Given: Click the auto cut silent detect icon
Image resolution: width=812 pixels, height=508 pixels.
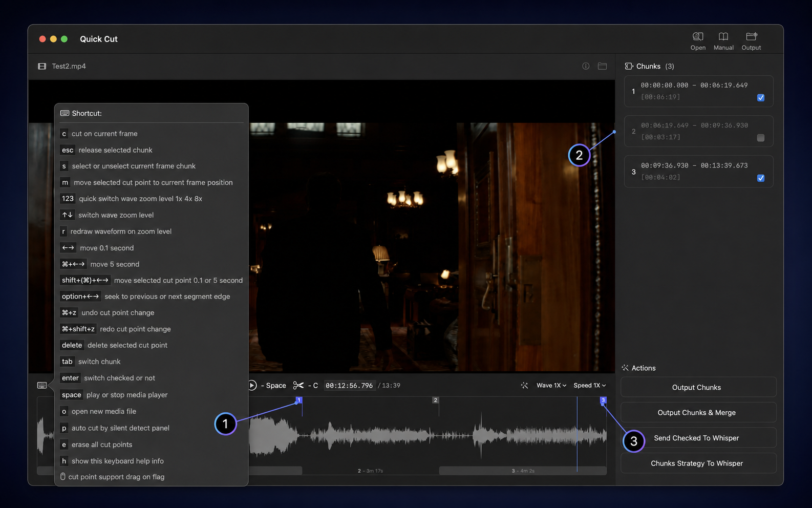Looking at the screenshot, I should pyautogui.click(x=524, y=385).
